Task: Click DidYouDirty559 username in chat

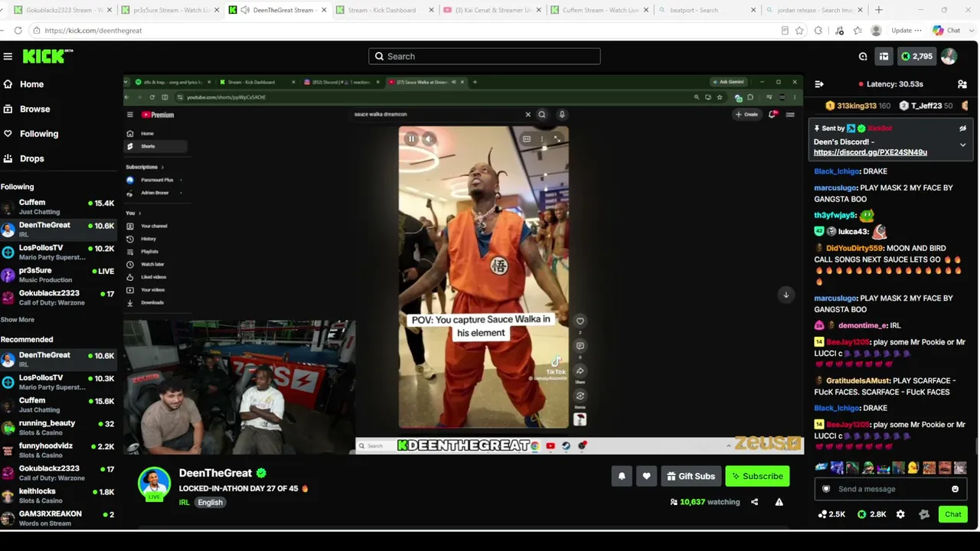Action: point(854,248)
